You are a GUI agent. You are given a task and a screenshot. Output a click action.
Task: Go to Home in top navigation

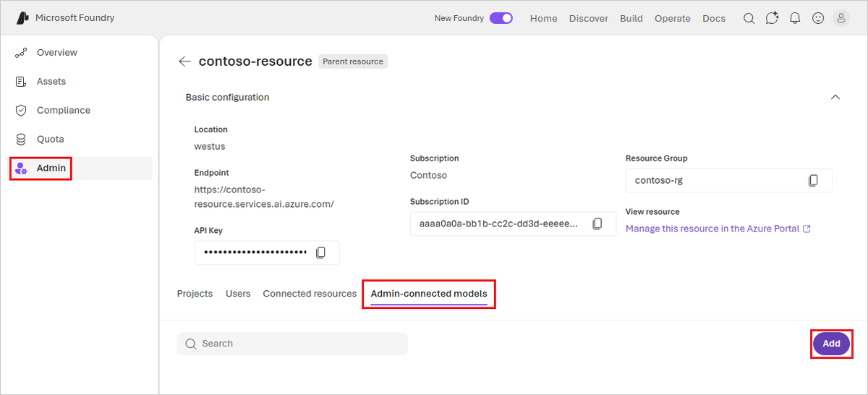544,18
